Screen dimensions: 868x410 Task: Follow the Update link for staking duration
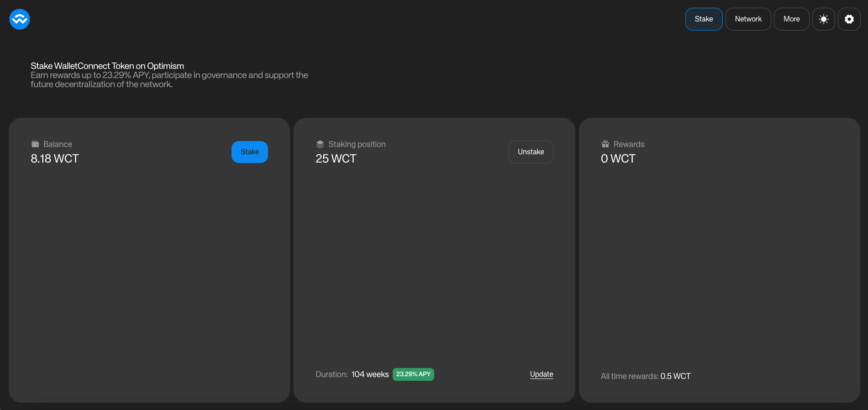click(542, 374)
